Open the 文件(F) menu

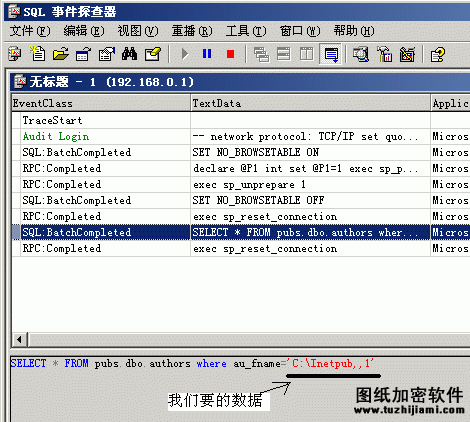point(30,31)
